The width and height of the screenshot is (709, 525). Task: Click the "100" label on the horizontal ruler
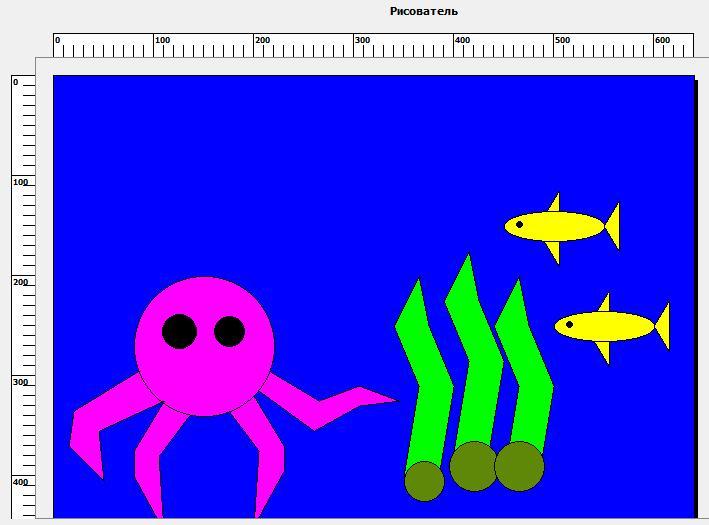pos(162,40)
